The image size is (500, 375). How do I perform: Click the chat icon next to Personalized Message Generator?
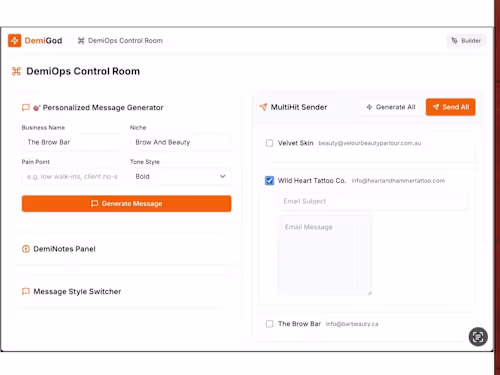[x=26, y=108]
